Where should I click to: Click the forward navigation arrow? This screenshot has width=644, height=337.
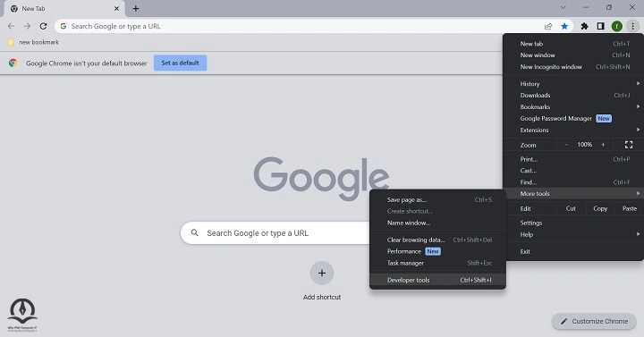pyautogui.click(x=27, y=26)
